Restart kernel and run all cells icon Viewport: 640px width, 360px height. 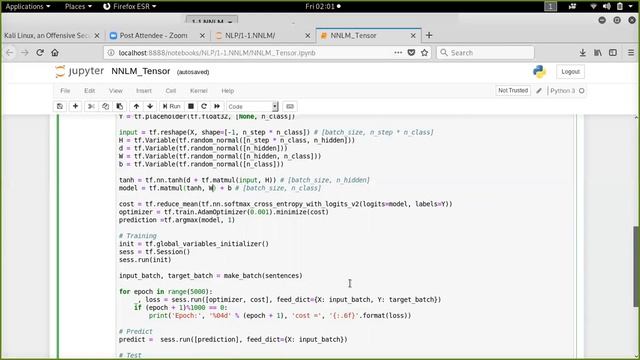coord(217,107)
